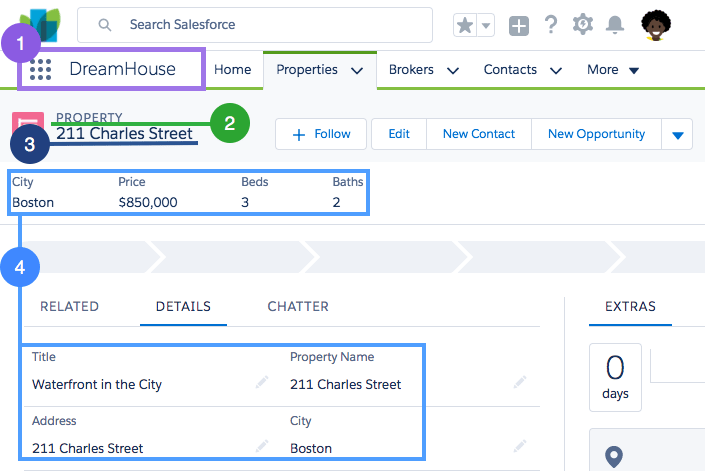The height and width of the screenshot is (471, 705).
Task: Expand the Brokers tab chevron
Action: [x=453, y=71]
